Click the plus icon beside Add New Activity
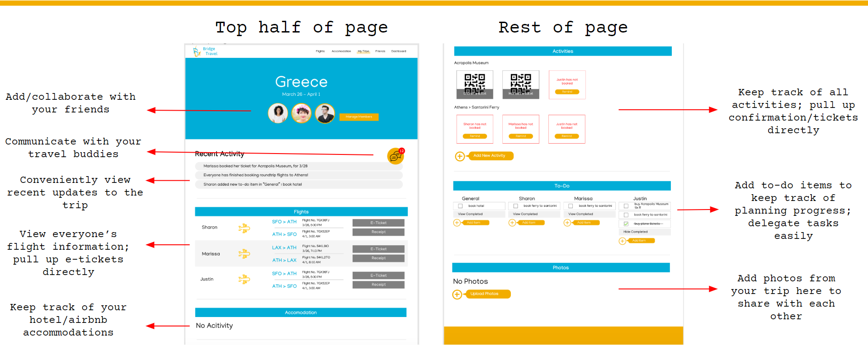The height and width of the screenshot is (350, 868). tap(460, 156)
